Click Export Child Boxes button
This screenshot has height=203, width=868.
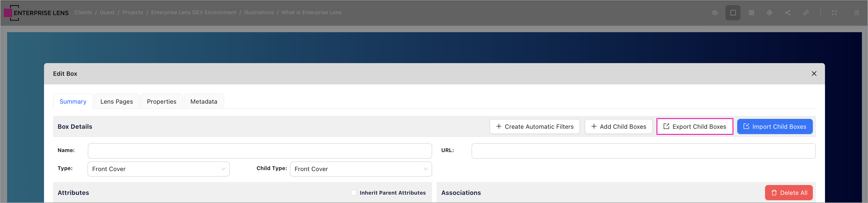tap(694, 127)
